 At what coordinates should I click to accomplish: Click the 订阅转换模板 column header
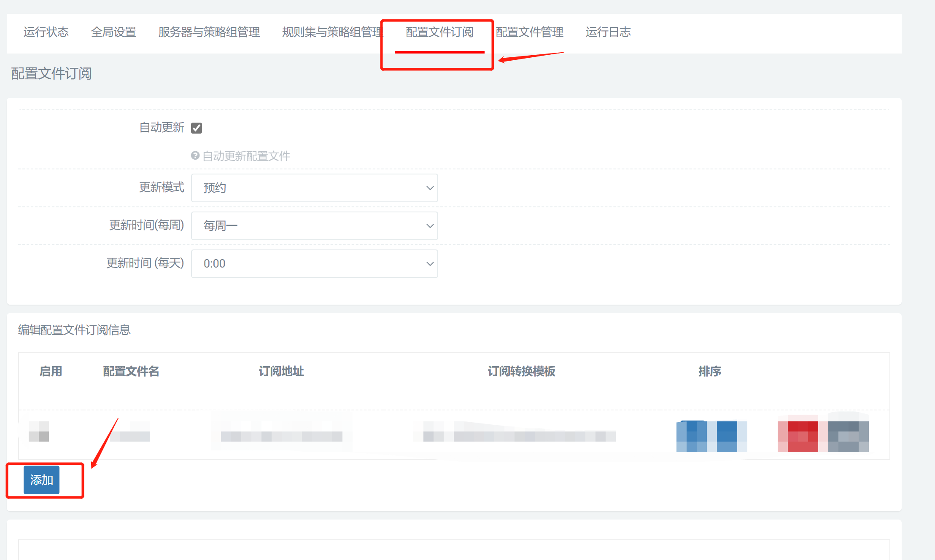pyautogui.click(x=522, y=371)
